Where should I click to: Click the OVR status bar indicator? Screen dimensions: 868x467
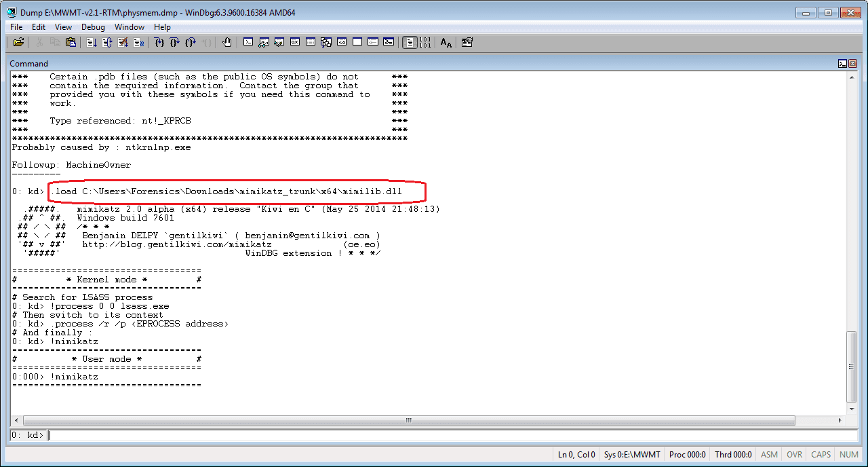click(x=794, y=455)
